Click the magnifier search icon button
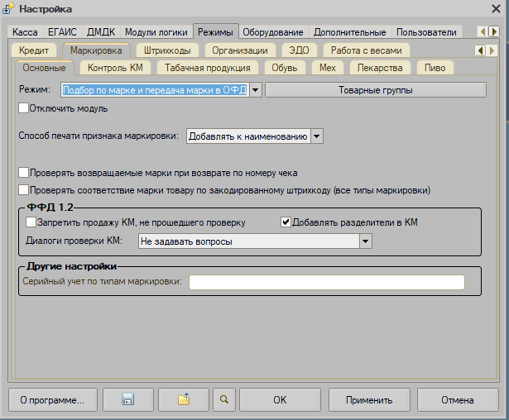This screenshot has width=509, height=420. (223, 400)
